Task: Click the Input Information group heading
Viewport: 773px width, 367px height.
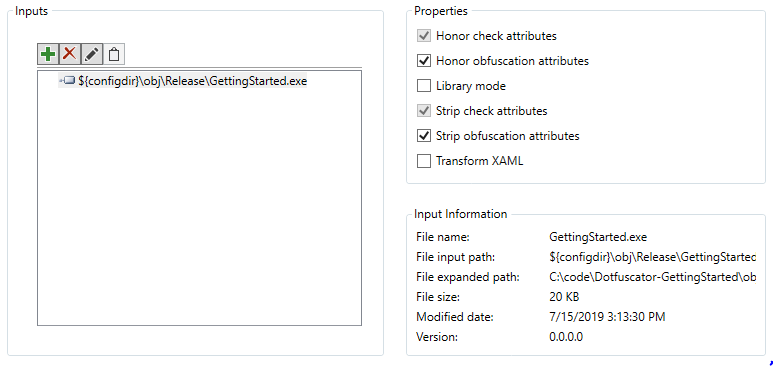Action: click(x=460, y=214)
